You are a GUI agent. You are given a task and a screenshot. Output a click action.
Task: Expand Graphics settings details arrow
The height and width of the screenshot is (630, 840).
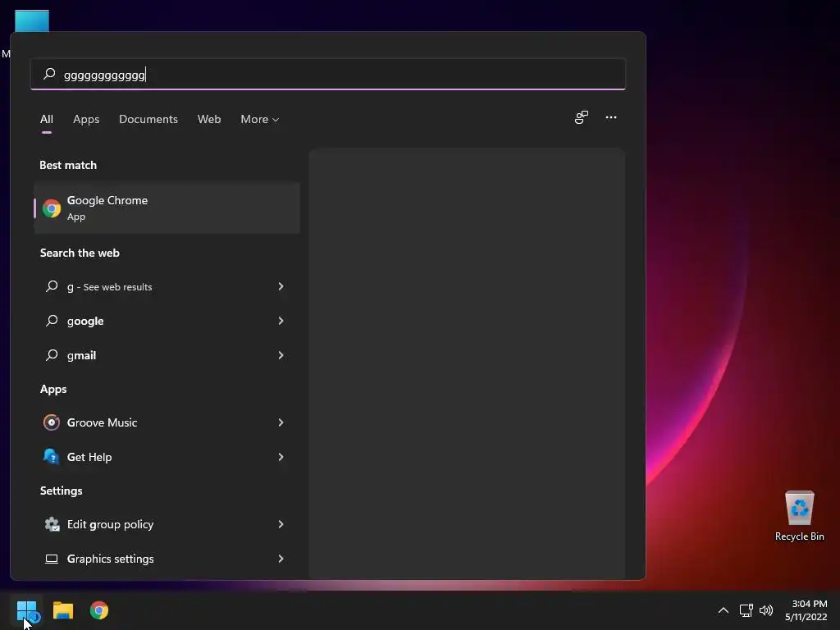[281, 559]
